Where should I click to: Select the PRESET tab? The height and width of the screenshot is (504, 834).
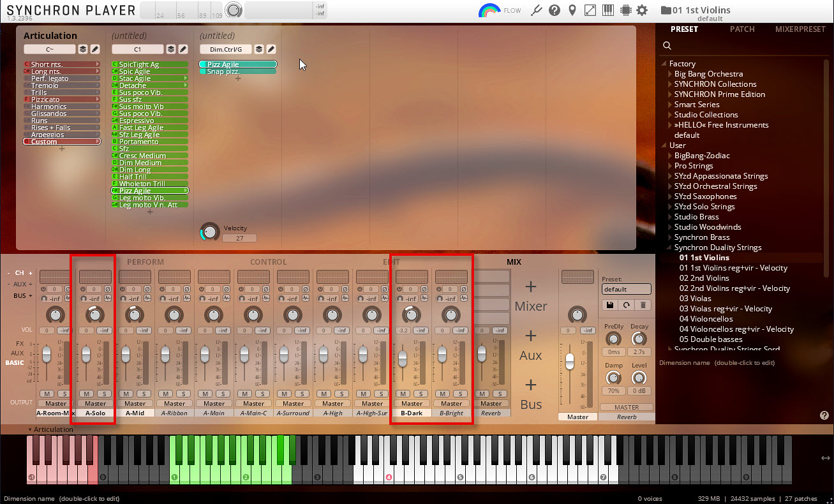(x=683, y=29)
